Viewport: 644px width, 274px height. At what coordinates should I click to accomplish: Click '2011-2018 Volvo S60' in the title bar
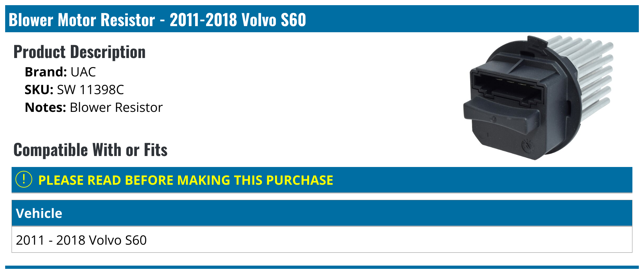click(x=238, y=20)
